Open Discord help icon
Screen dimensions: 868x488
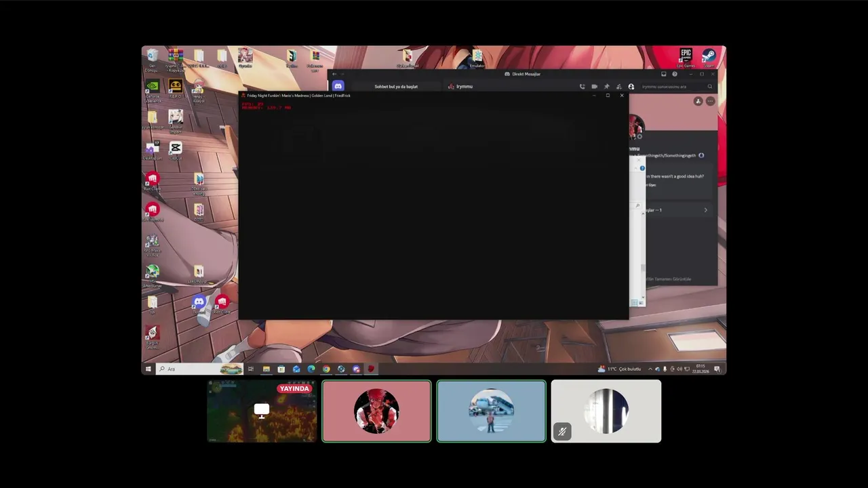tap(674, 74)
